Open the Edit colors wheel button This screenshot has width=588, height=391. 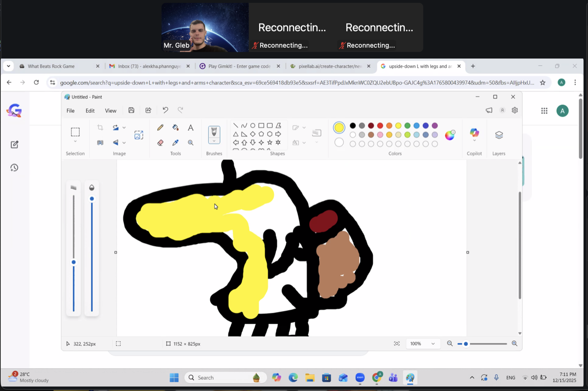click(450, 135)
